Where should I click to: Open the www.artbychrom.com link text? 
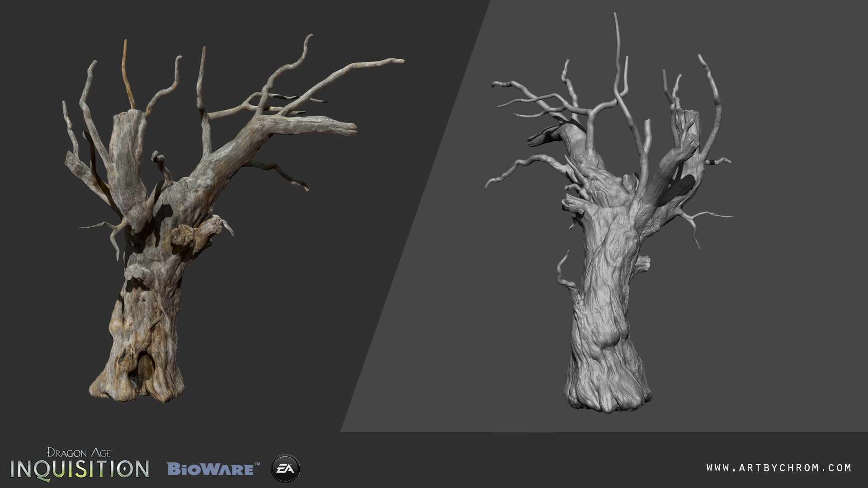(779, 468)
